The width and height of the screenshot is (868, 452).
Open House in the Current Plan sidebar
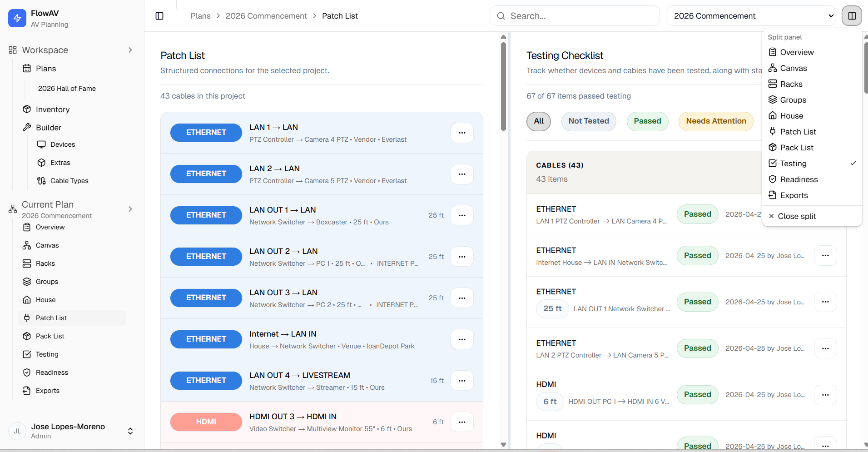click(45, 300)
